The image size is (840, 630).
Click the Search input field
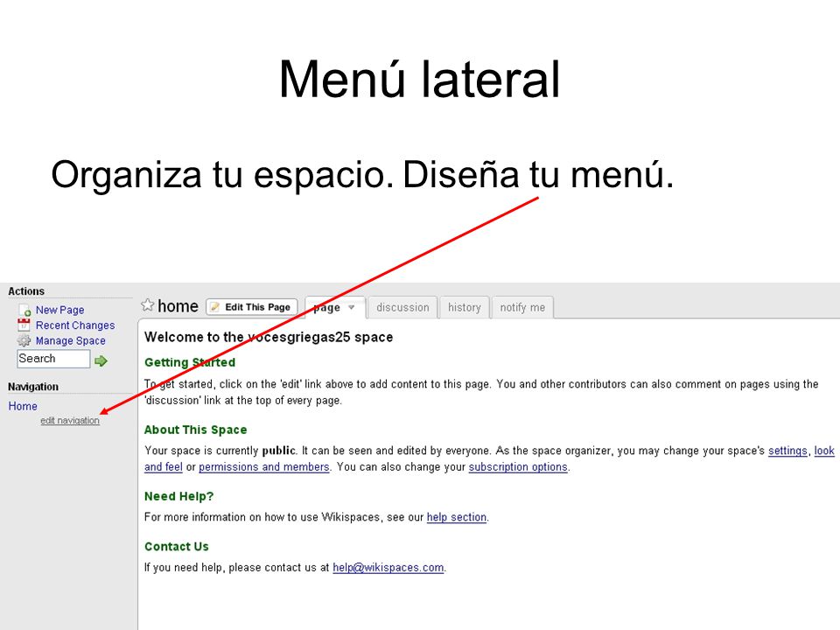[x=53, y=359]
